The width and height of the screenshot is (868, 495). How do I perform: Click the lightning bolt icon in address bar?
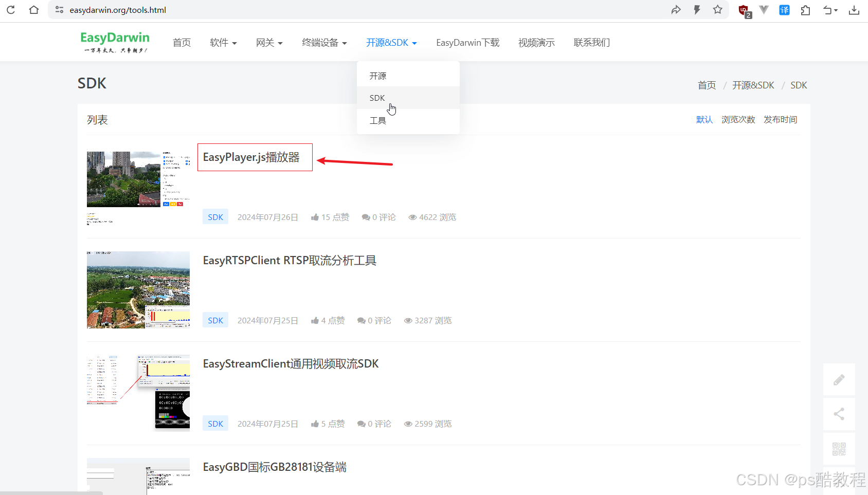click(x=697, y=10)
